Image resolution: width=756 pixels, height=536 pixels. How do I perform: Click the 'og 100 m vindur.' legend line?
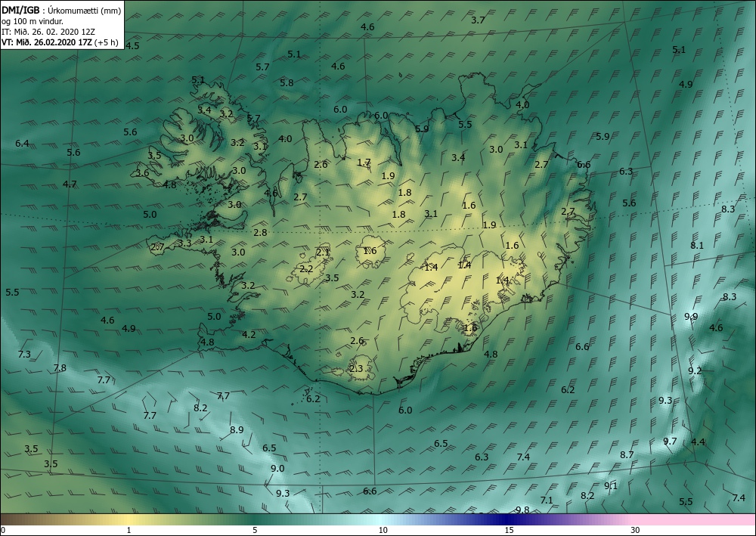(33, 21)
